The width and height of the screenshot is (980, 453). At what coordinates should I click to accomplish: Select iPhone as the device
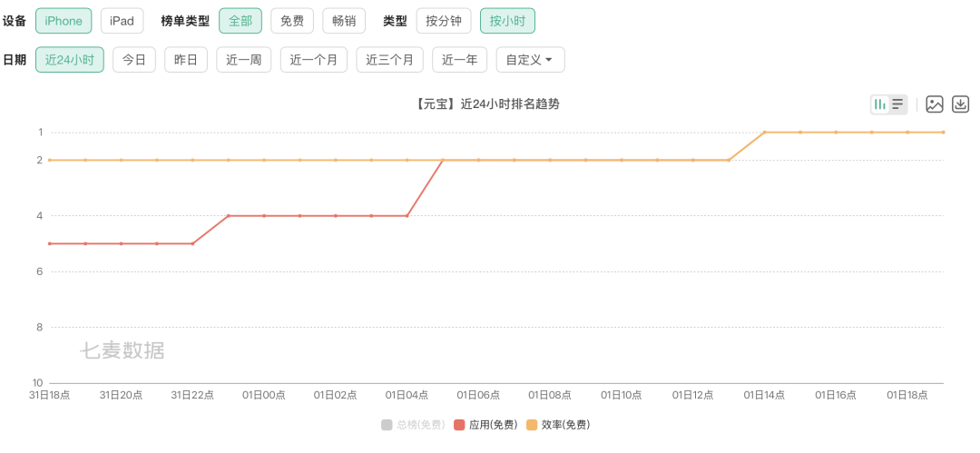click(64, 21)
